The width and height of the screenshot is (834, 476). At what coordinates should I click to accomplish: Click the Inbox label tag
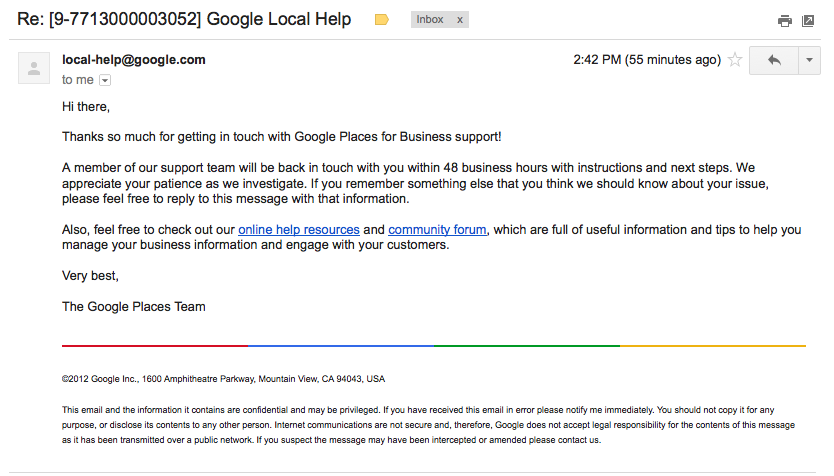click(x=430, y=20)
